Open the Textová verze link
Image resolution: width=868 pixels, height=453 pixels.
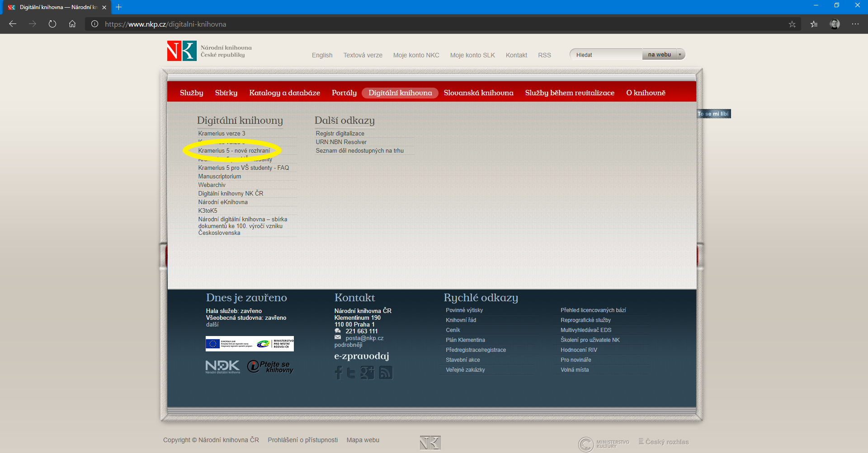pos(363,55)
